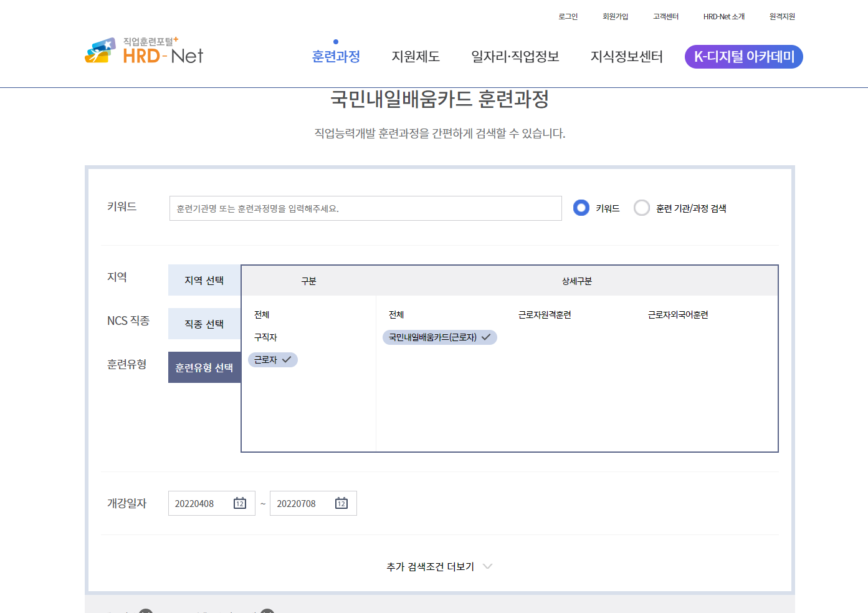
Task: Expand 추가 검색조건 더보기
Action: [x=439, y=567]
